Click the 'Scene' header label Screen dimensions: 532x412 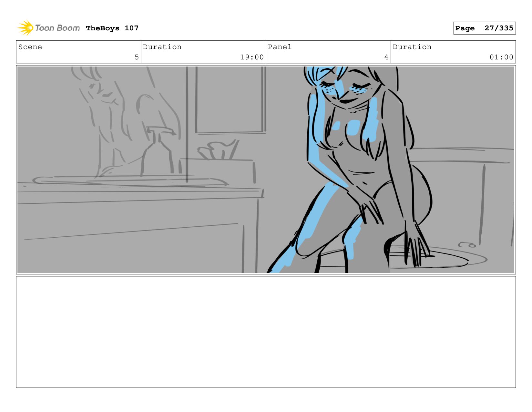(30, 47)
